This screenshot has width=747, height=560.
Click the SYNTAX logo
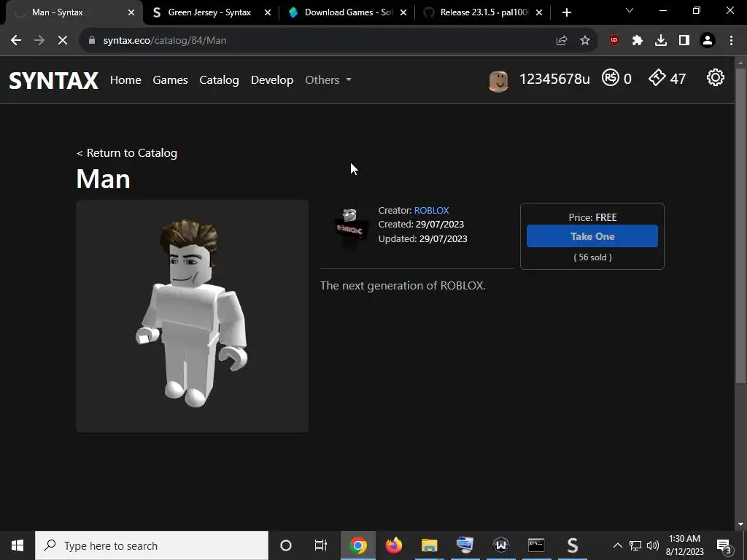(x=54, y=80)
